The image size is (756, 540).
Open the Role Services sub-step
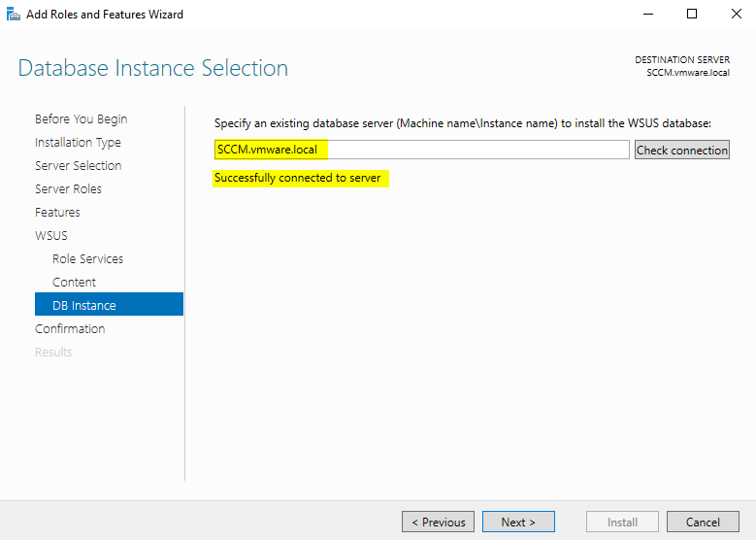click(x=87, y=259)
